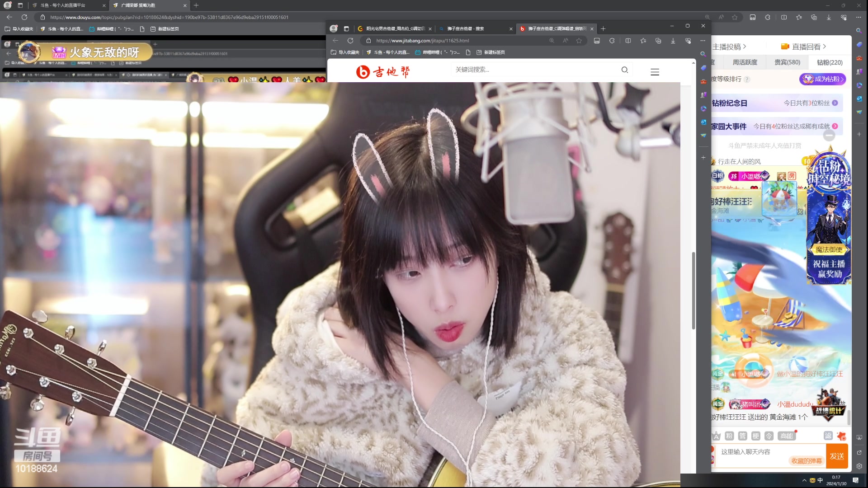
Task: Close the 狮子座吉他谱 - 搜索 tab
Action: [511, 29]
